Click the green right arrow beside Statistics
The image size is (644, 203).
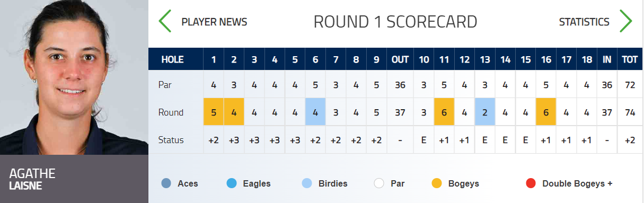(x=626, y=21)
